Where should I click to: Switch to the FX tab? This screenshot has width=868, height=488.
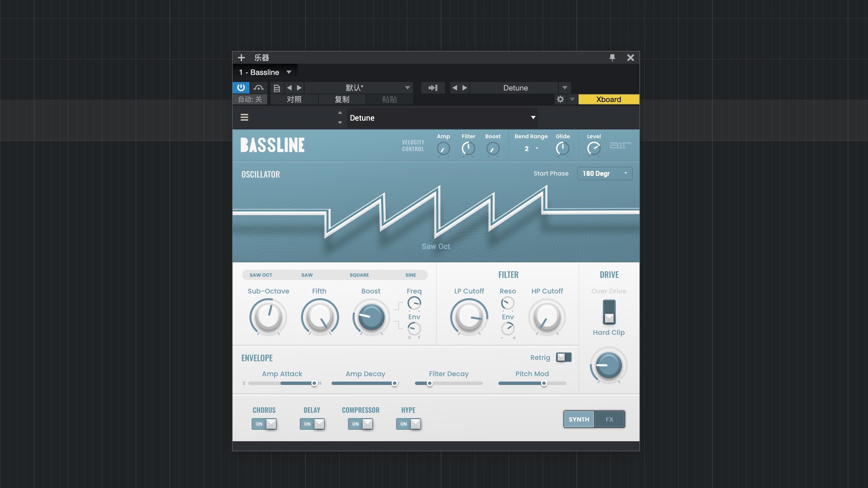(609, 419)
